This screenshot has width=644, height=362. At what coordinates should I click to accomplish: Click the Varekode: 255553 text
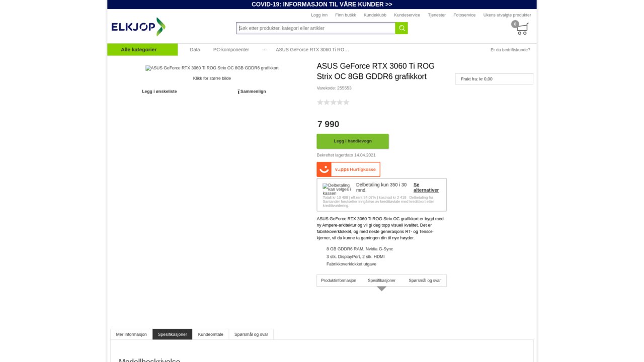tap(334, 88)
